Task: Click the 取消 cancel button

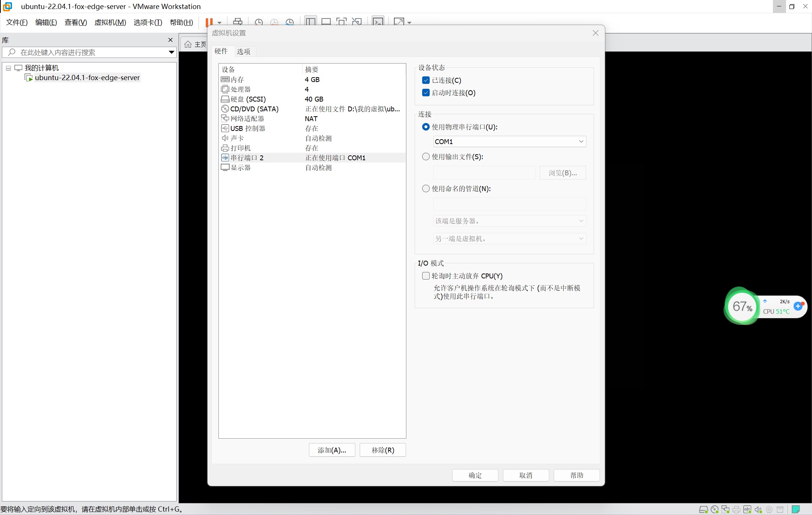Action: click(526, 475)
